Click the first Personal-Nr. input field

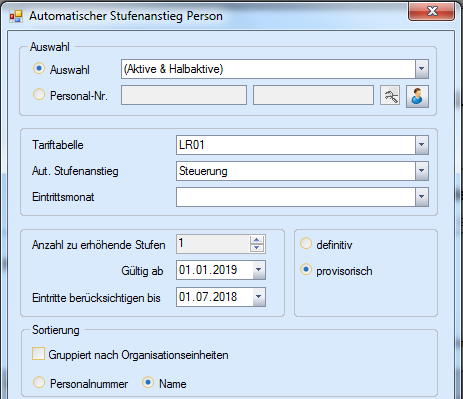point(184,95)
